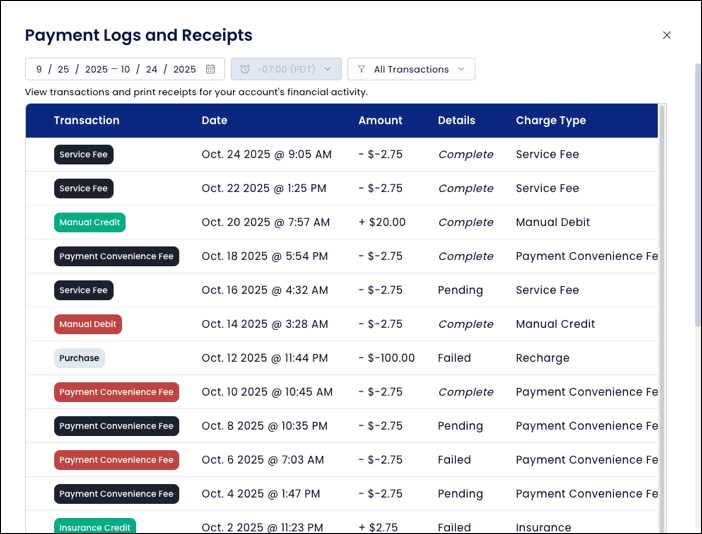Click Pending status in Oct. 8 row

coord(460,426)
